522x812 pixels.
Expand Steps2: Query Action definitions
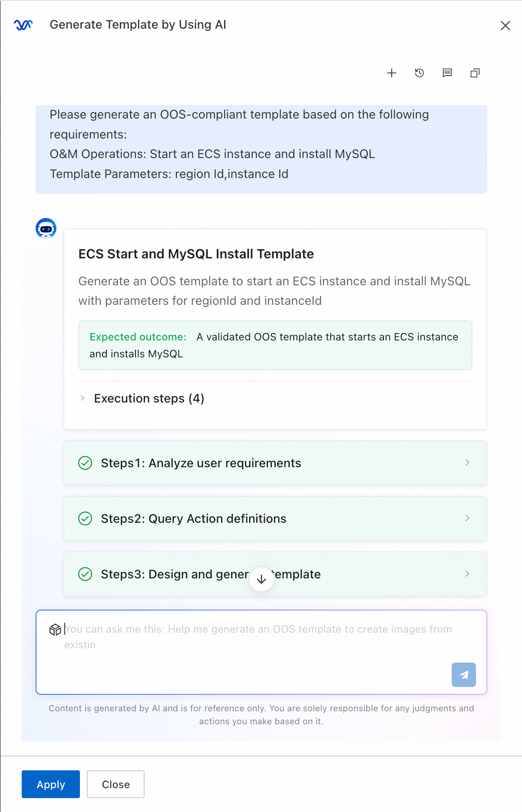click(275, 518)
